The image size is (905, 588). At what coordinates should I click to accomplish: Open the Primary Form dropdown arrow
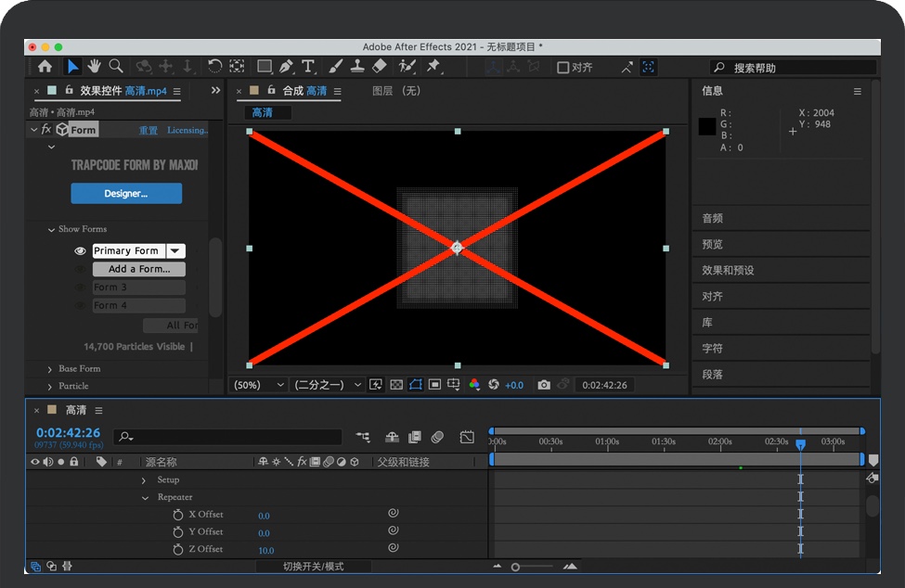point(175,251)
